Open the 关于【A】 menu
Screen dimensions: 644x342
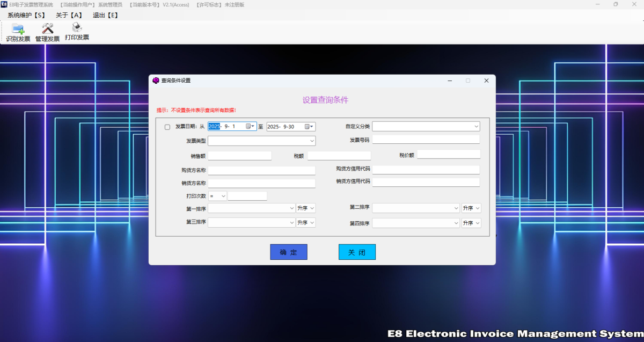click(69, 16)
